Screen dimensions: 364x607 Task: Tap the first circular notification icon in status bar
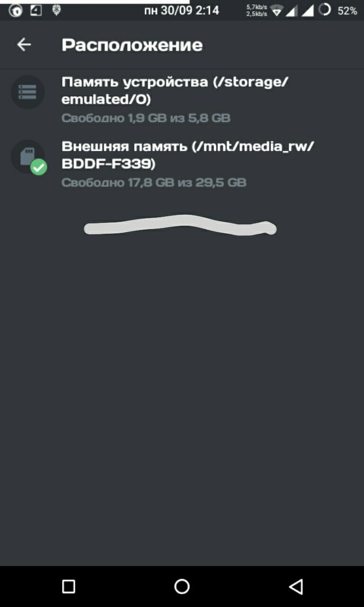click(16, 10)
